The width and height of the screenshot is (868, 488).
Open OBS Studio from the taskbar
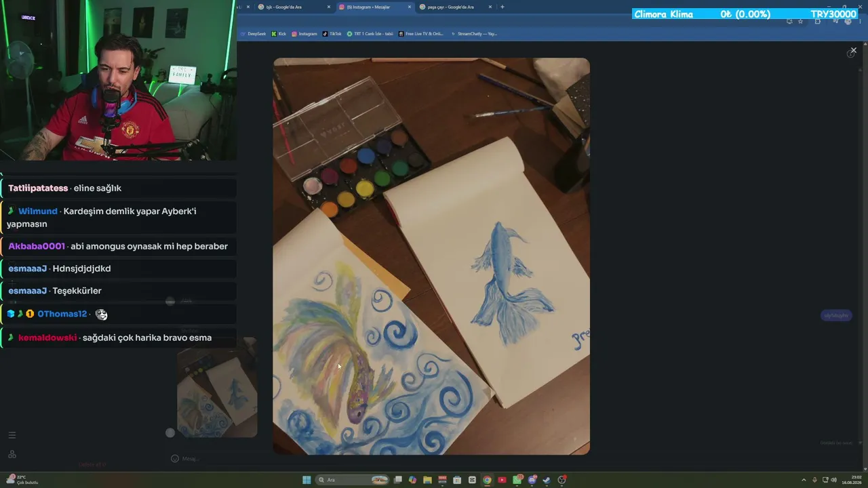tap(561, 480)
